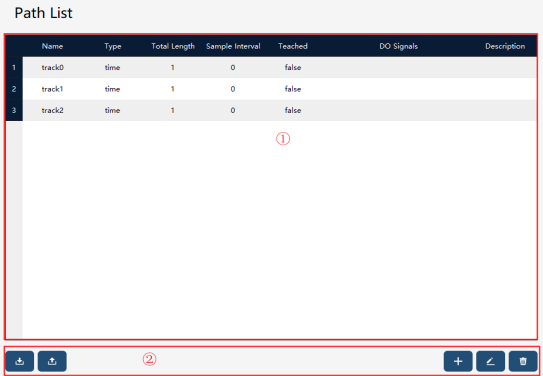
Task: Select the track1 name cell
Action: 53,89
